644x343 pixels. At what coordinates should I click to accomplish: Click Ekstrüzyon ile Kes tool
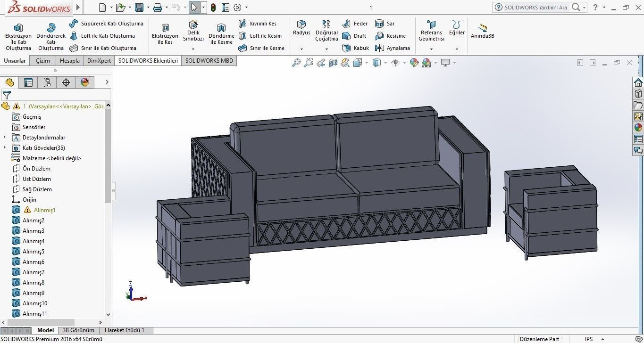pos(165,34)
